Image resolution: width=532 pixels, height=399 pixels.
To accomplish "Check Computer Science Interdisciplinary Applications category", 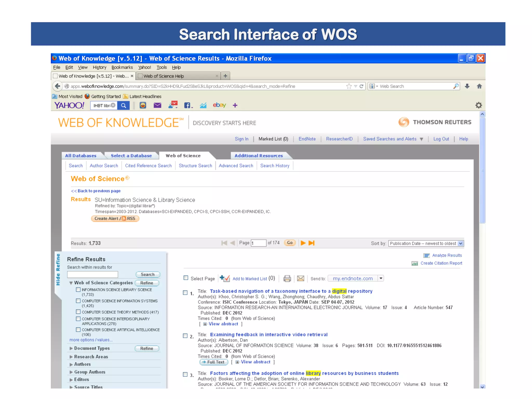I will tap(78, 319).
